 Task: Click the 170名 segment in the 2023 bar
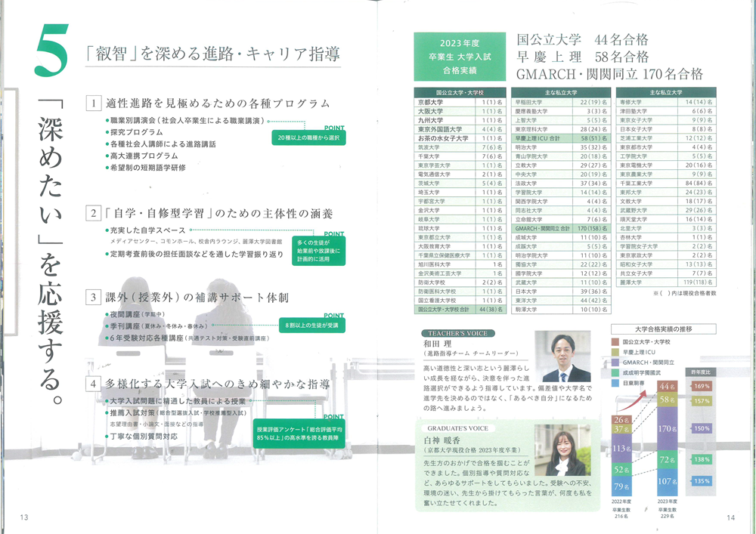click(668, 428)
